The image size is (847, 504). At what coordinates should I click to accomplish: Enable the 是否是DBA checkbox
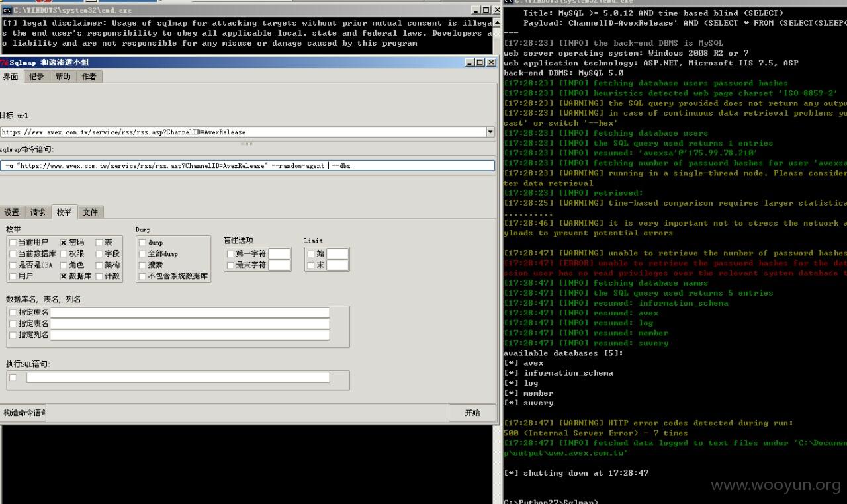point(13,265)
